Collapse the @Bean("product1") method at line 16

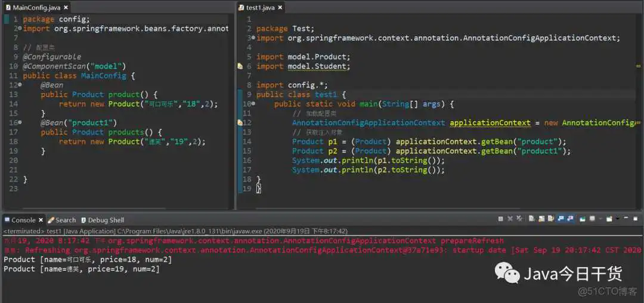(20, 122)
